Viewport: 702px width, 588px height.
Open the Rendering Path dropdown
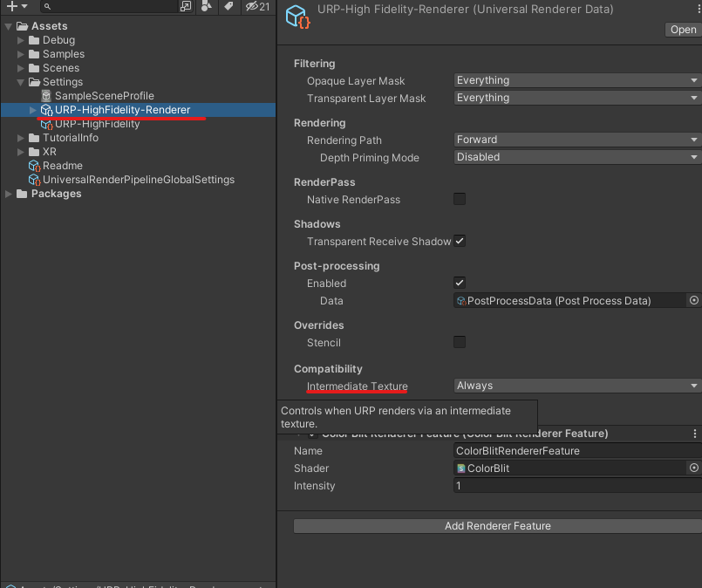click(576, 140)
